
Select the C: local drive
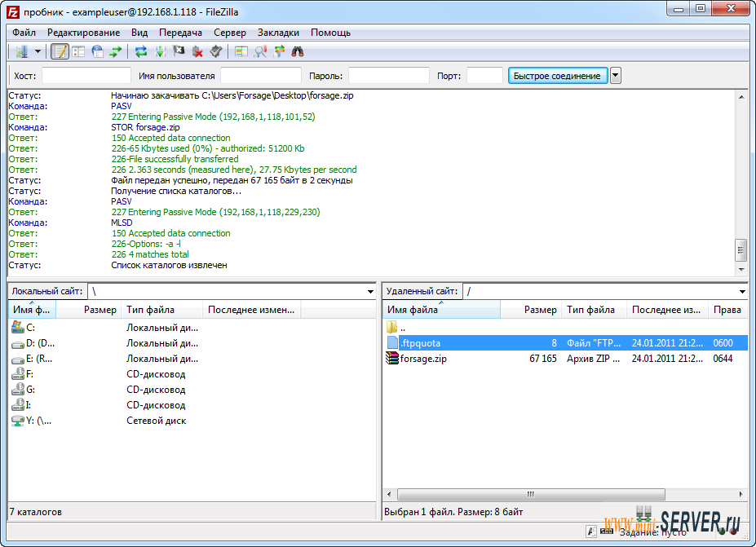pyautogui.click(x=192, y=328)
